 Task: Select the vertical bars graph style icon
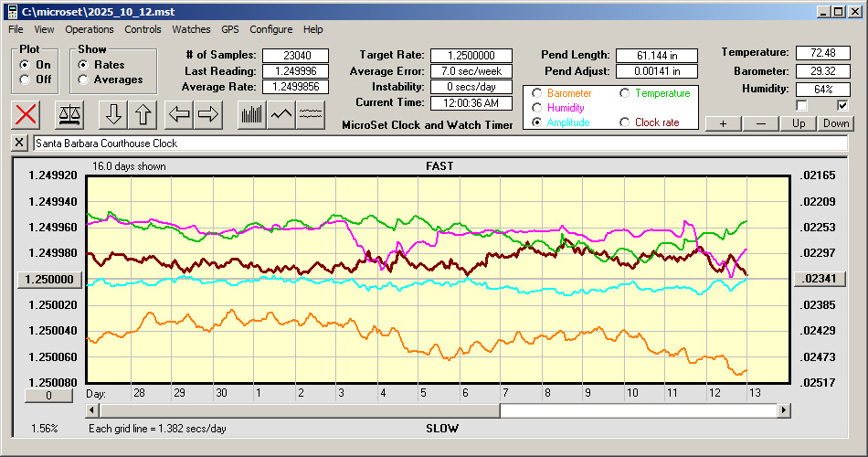[x=251, y=114]
